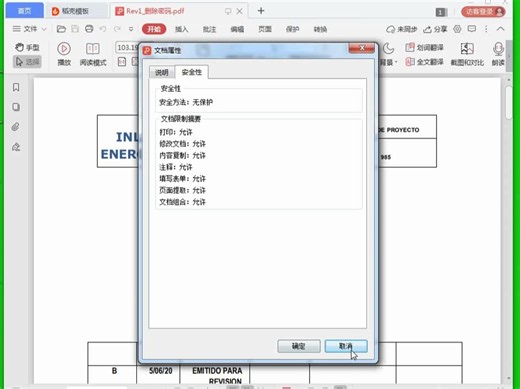Close the 文档属性 dialog

pyautogui.click(x=362, y=48)
